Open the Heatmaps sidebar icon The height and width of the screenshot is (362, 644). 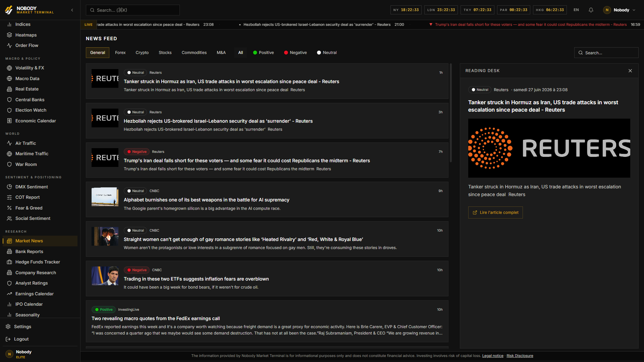9,35
